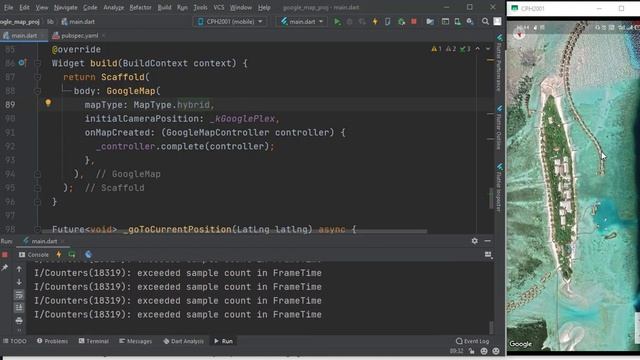Go to next highlighted error arrow
The width and height of the screenshot is (640, 360).
click(x=488, y=49)
